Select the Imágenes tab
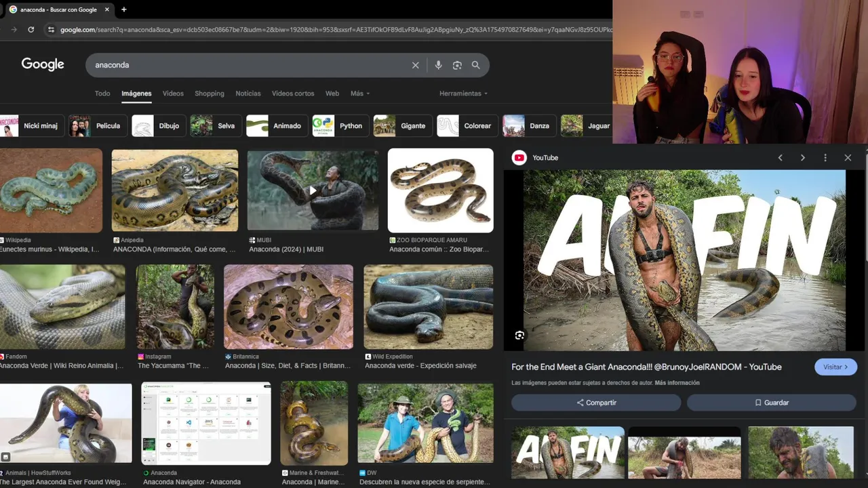 pyautogui.click(x=136, y=94)
